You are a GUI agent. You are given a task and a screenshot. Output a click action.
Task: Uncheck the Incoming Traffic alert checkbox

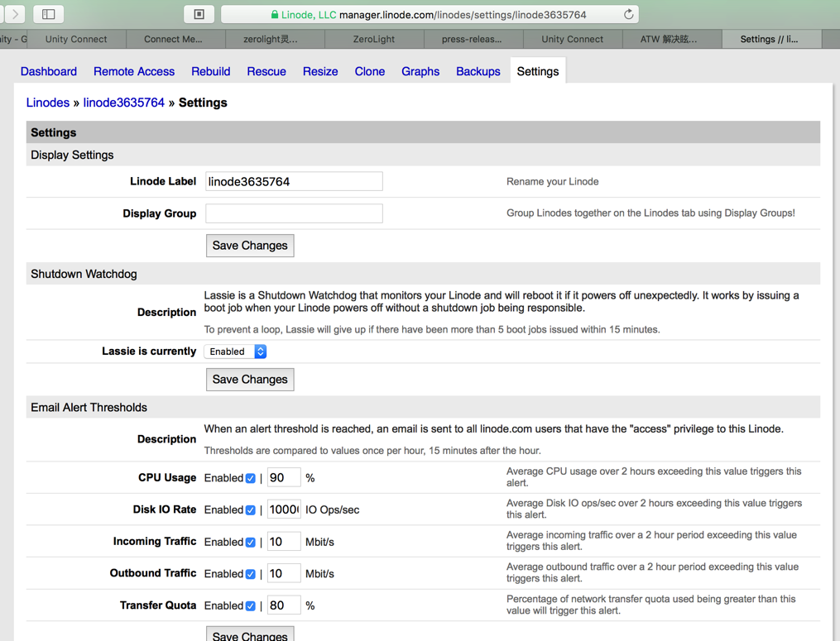coord(251,543)
